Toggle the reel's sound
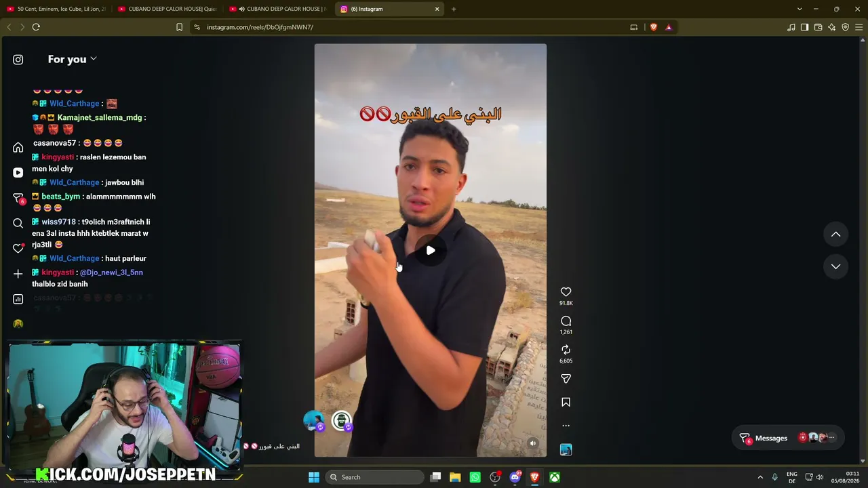The height and width of the screenshot is (488, 868). pos(533,443)
